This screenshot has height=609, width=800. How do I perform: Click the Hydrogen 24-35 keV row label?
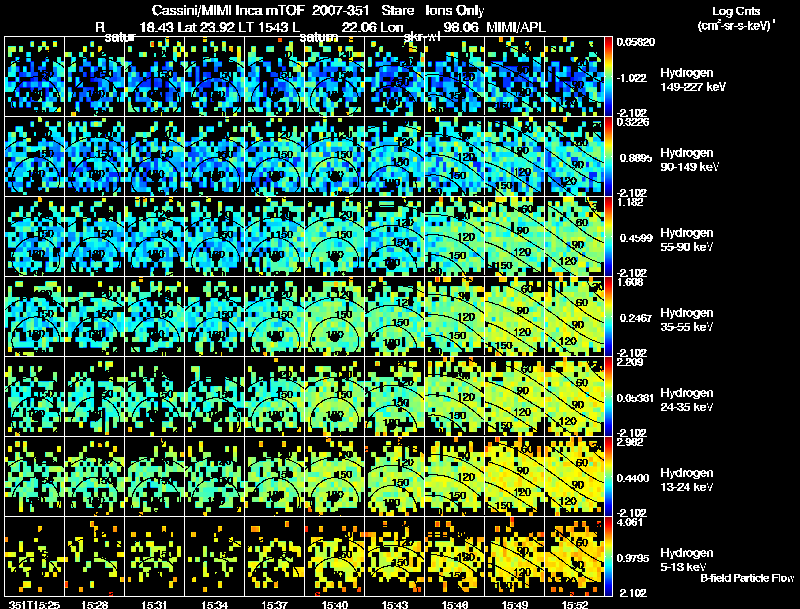(687, 400)
